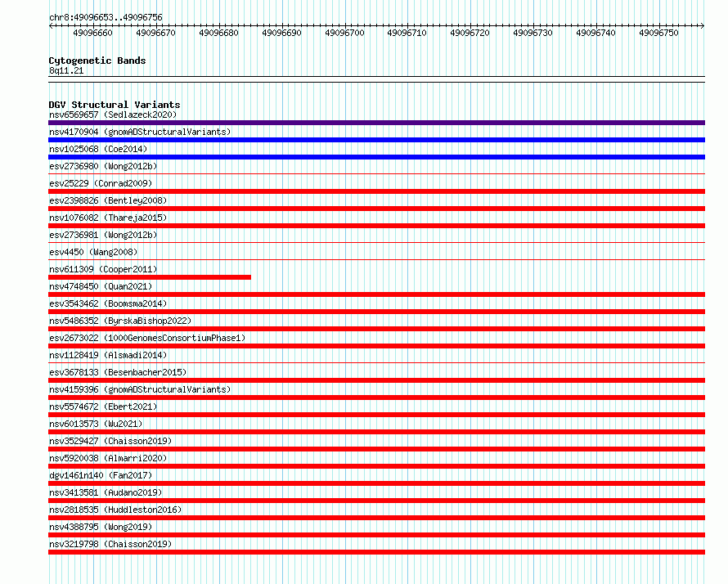Open nsv611309 (Cooper2011) label

pos(103,269)
